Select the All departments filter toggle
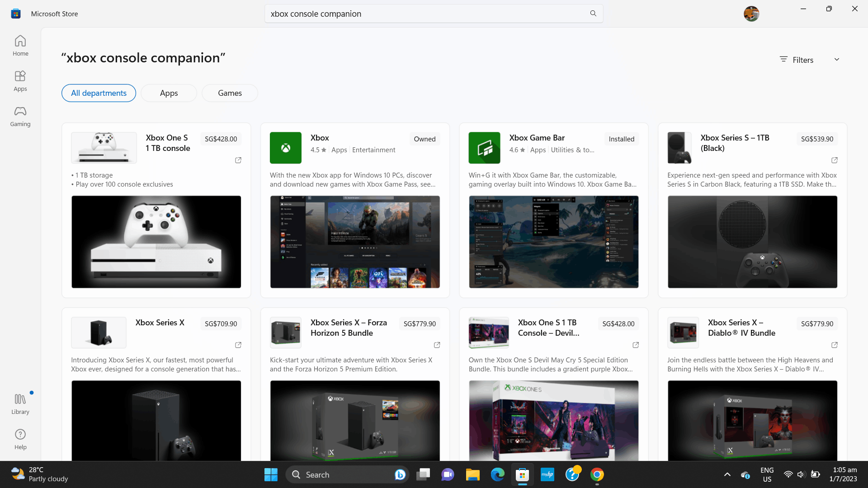This screenshot has width=868, height=488. (x=99, y=92)
